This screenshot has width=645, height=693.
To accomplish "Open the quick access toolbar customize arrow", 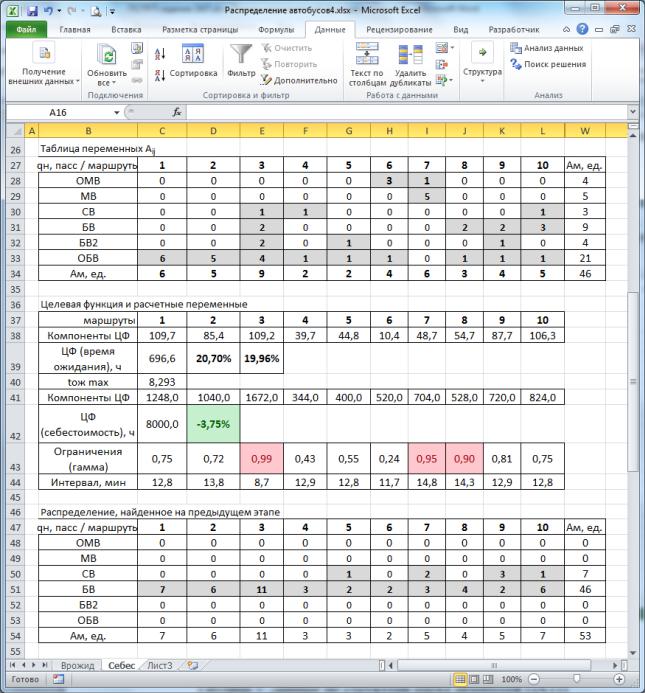I will pyautogui.click(x=112, y=11).
